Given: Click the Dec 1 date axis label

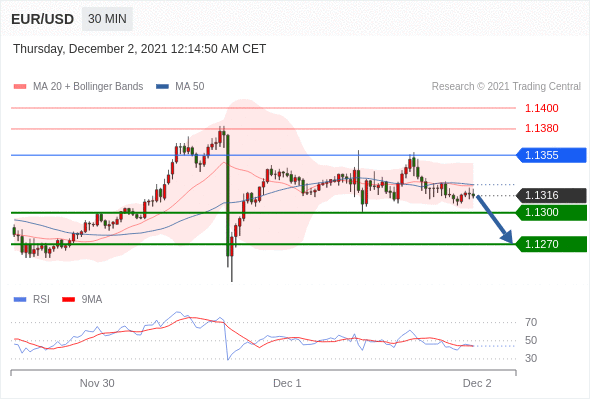Looking at the screenshot, I should tap(287, 383).
